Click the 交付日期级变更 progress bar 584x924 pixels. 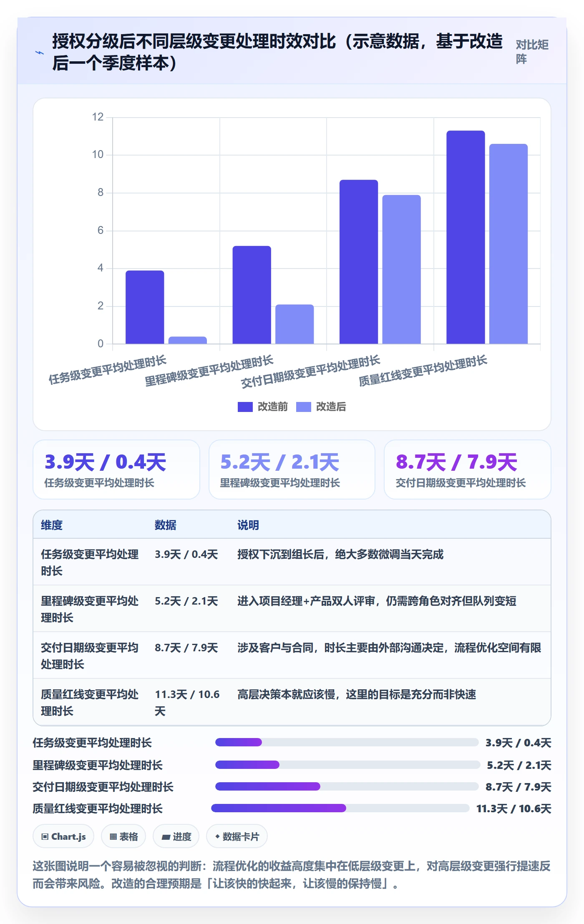pos(347,786)
